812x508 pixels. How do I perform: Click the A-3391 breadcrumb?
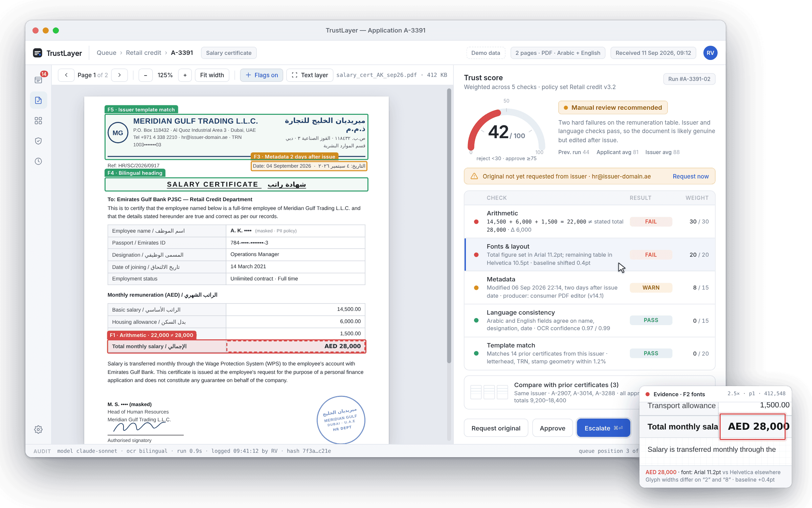point(182,53)
